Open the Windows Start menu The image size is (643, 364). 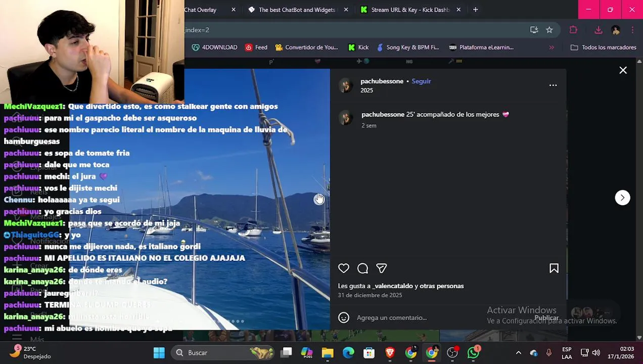click(x=159, y=353)
